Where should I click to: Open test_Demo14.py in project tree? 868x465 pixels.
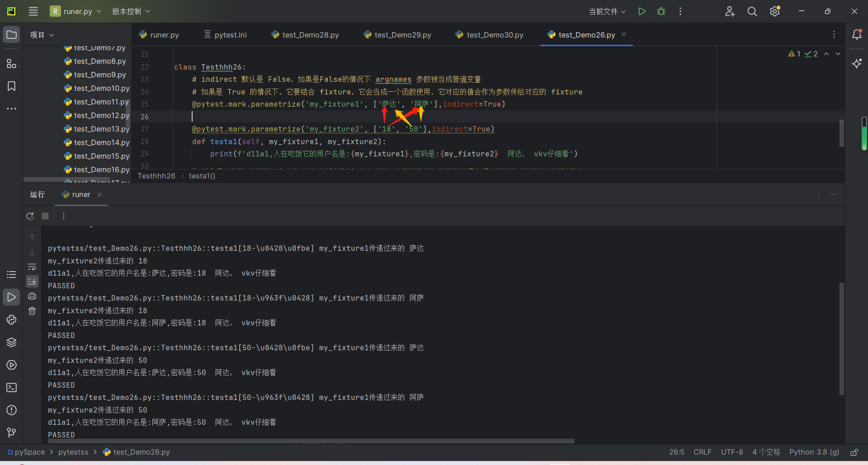pos(97,142)
